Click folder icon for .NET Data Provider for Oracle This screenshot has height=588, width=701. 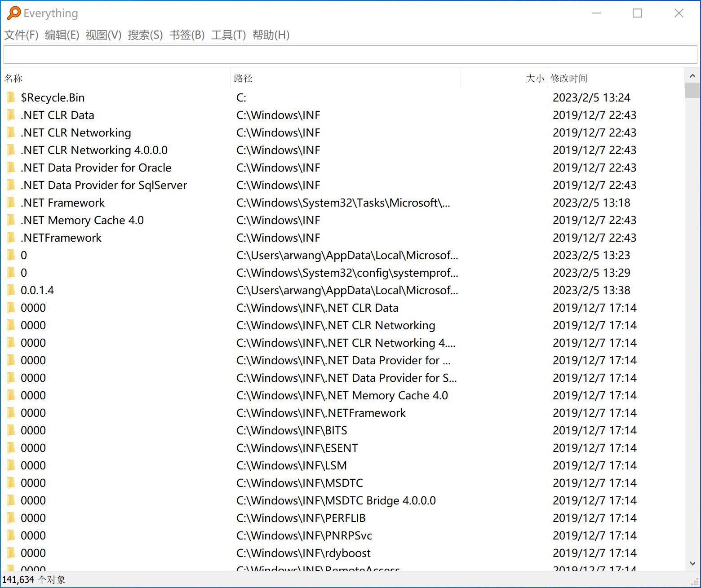11,168
